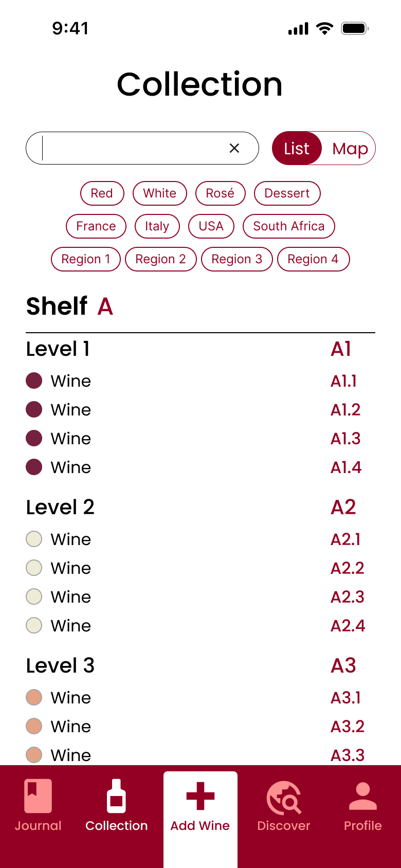Open the Level 2 section header
The image size is (401, 868).
pyautogui.click(x=60, y=507)
